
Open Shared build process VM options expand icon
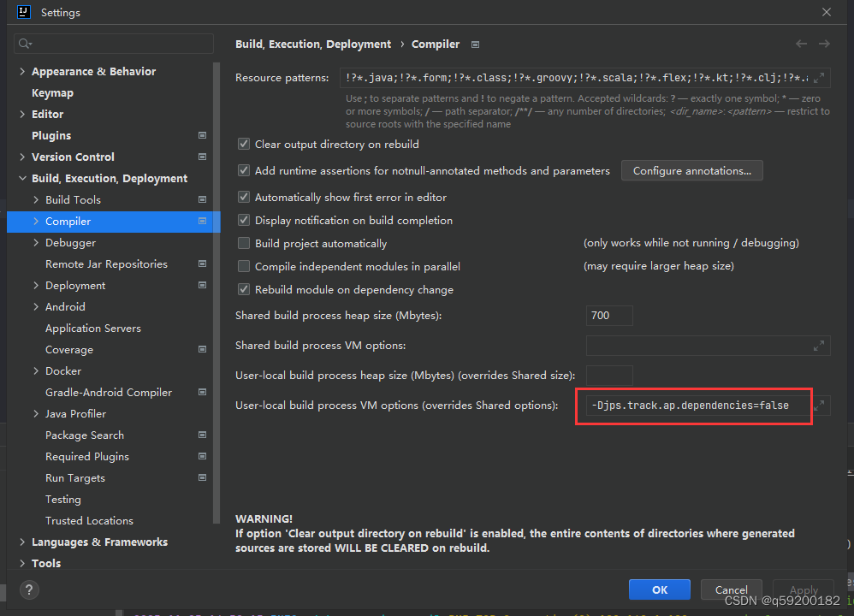coord(820,346)
